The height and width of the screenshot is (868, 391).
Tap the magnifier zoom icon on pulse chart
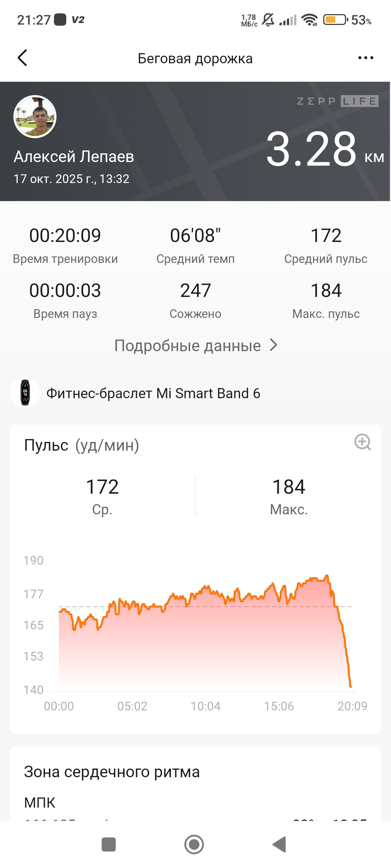(x=363, y=442)
